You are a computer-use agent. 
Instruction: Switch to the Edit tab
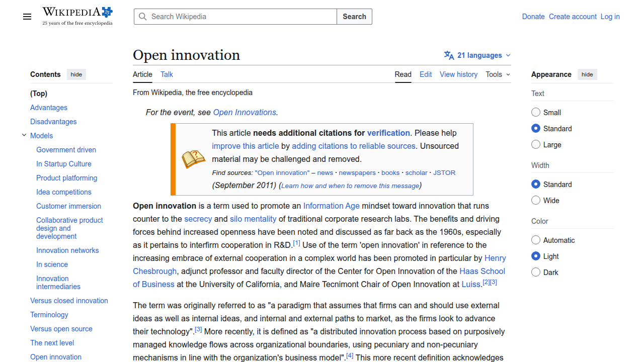point(426,74)
